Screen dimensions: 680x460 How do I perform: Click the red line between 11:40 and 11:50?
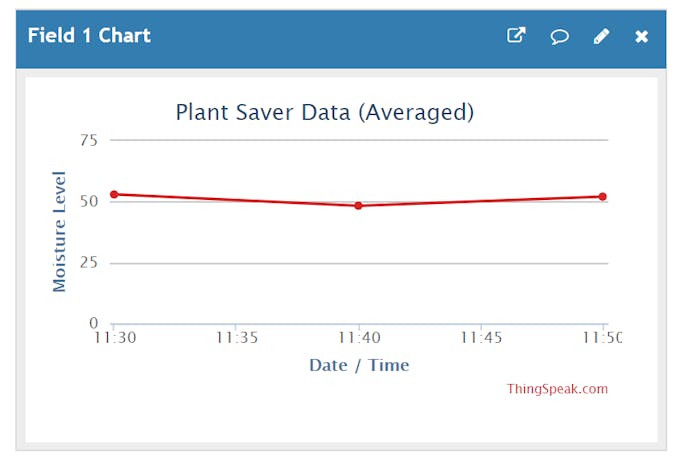pyautogui.click(x=481, y=201)
